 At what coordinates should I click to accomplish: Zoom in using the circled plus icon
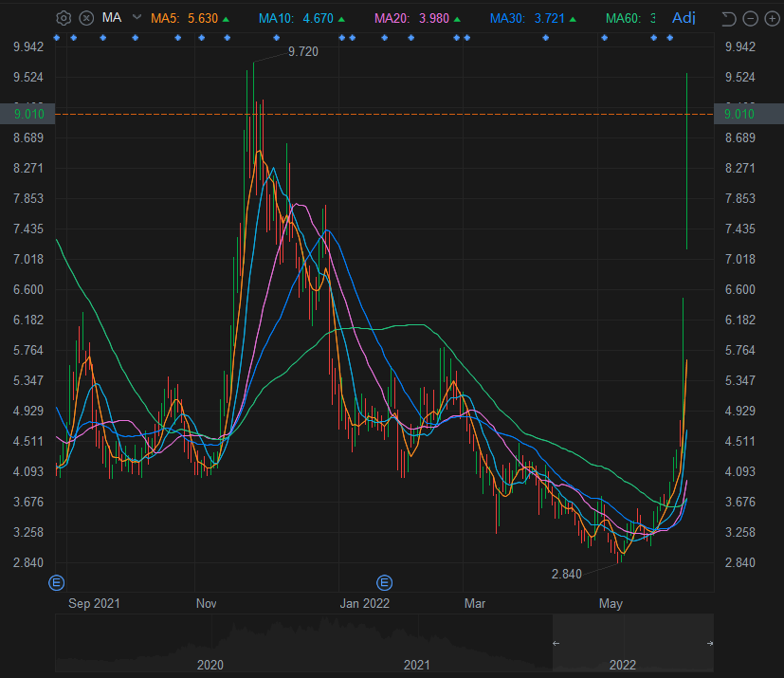point(772,19)
